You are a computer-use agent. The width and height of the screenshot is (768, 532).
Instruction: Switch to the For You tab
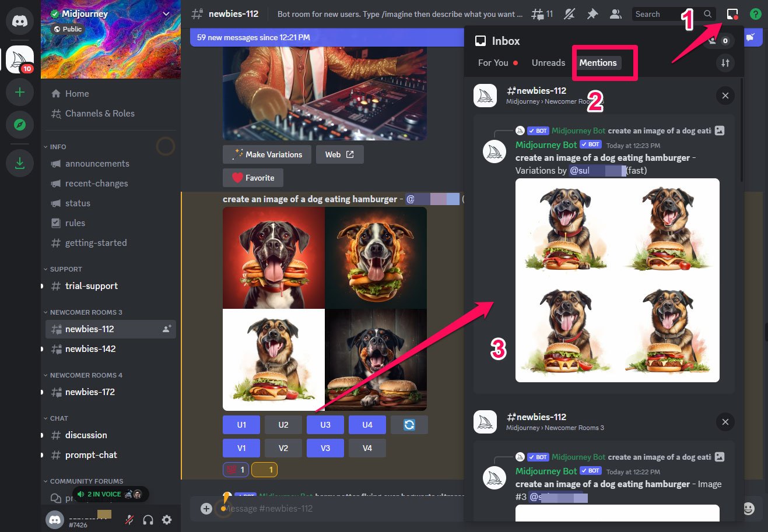tap(497, 63)
